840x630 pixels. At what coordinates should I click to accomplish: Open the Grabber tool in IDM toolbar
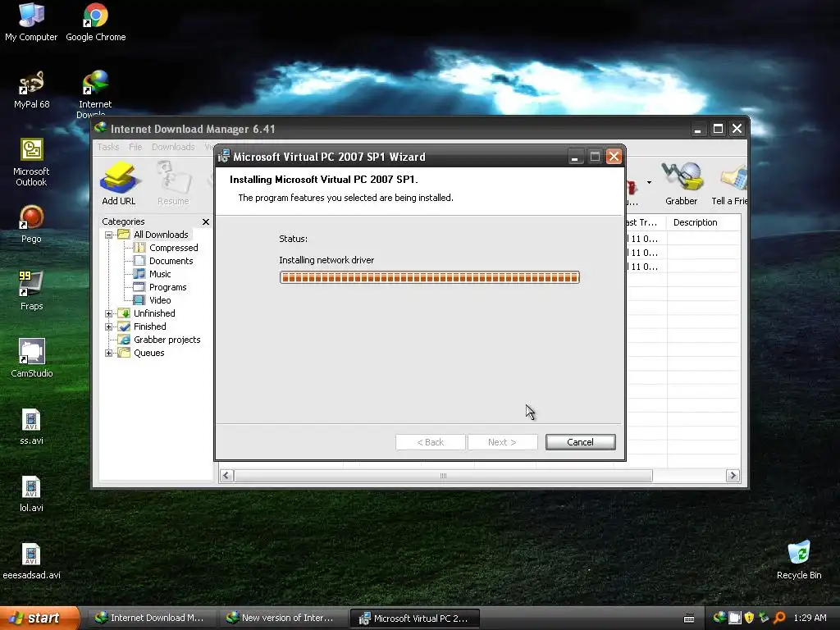pyautogui.click(x=681, y=184)
